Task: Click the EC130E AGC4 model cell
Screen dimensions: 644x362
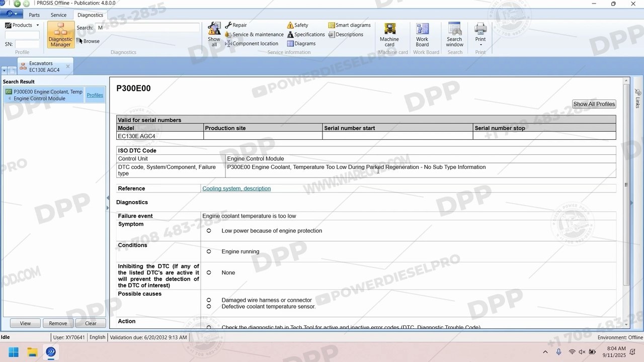Action: 160,136
